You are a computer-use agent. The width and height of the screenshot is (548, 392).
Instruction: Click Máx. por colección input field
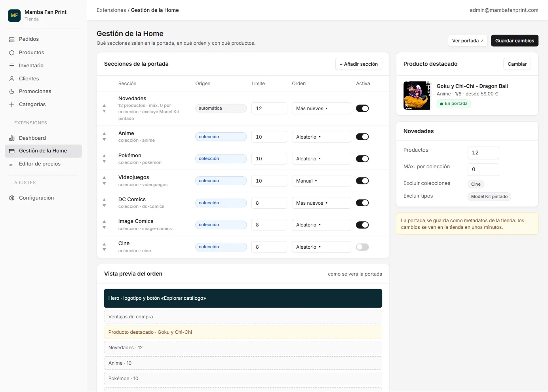click(483, 169)
